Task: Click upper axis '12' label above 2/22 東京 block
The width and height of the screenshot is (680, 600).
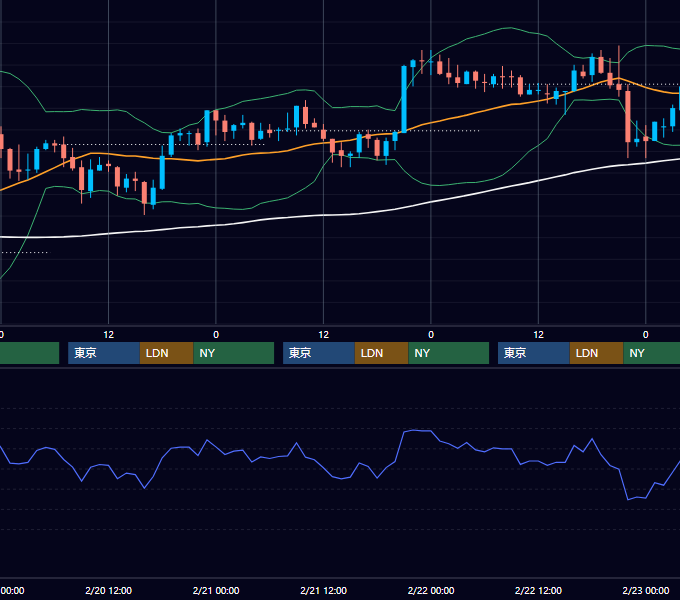Action: point(538,335)
